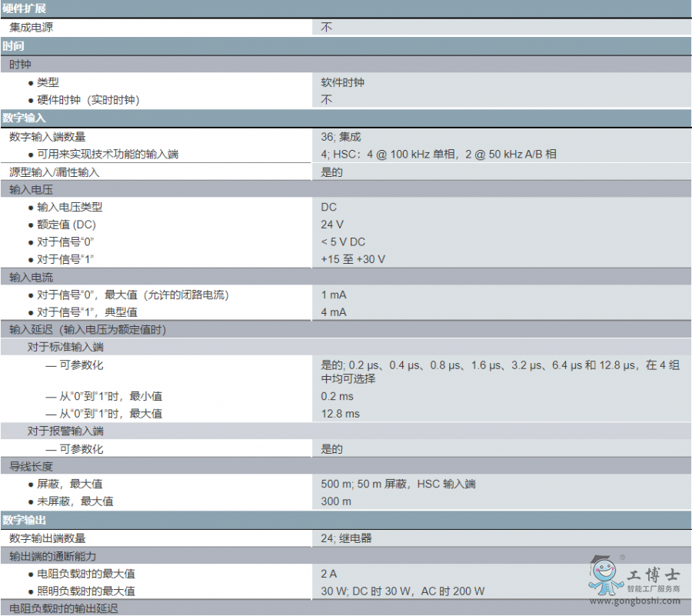
Task: Click the 软件时钟 value cell
Action: point(343,82)
